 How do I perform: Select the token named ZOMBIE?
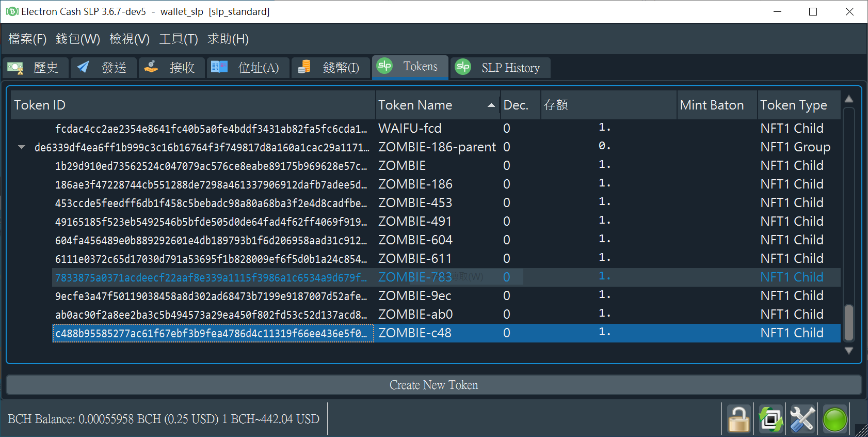click(402, 166)
